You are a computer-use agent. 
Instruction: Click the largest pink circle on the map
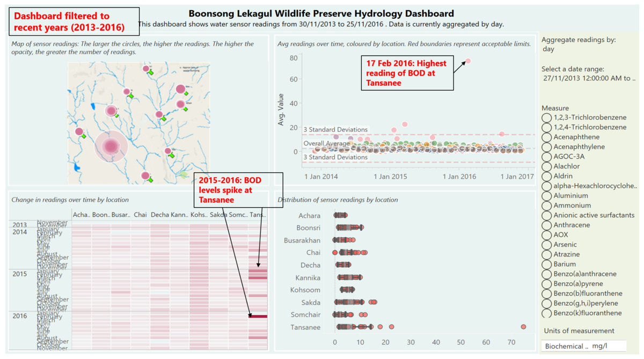(111, 146)
